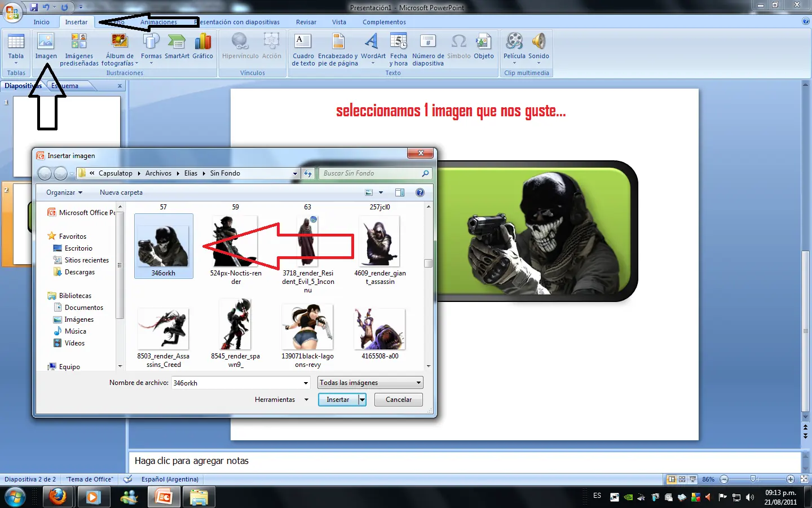The image size is (812, 508).
Task: Open the Insertar button's dropdown arrow
Action: [362, 400]
